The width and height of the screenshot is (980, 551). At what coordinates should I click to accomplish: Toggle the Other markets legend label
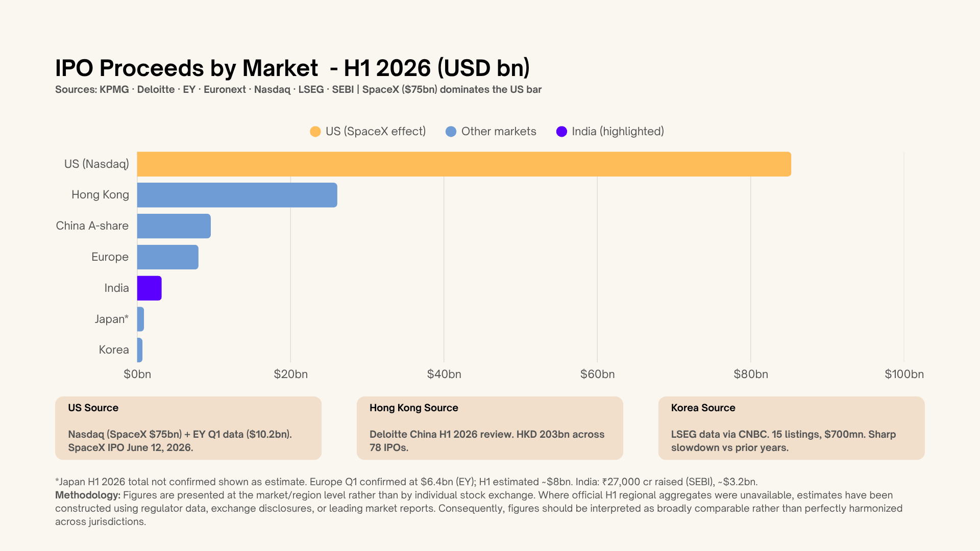(499, 132)
